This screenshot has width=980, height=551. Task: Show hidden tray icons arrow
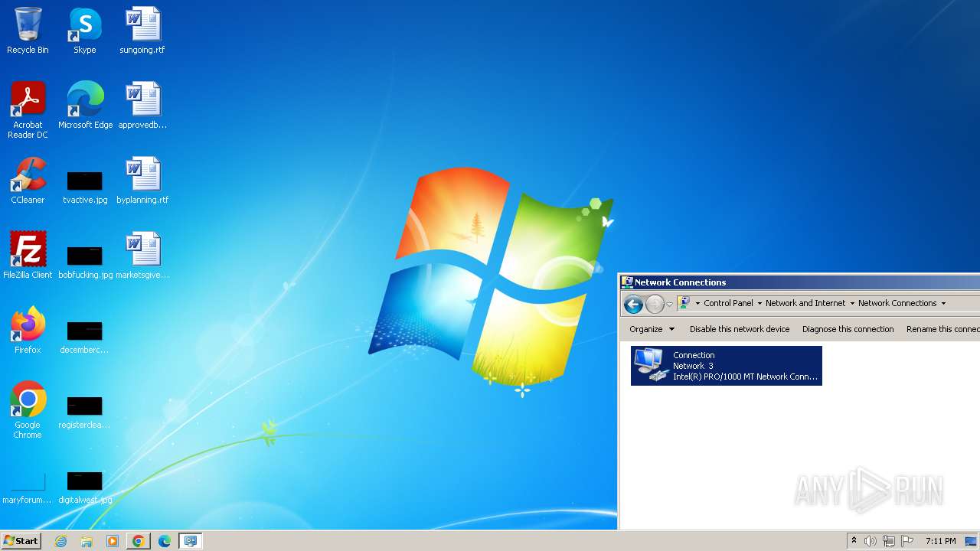[x=854, y=541]
